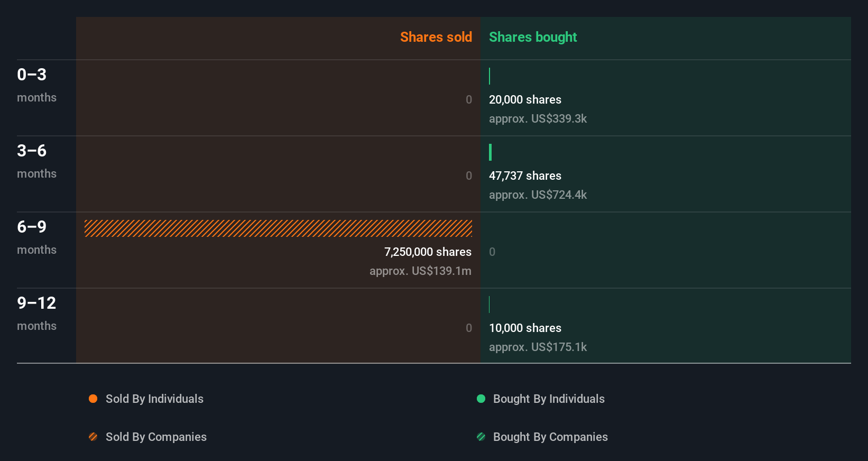Click the approx. US$139.1m value text

coord(420,271)
